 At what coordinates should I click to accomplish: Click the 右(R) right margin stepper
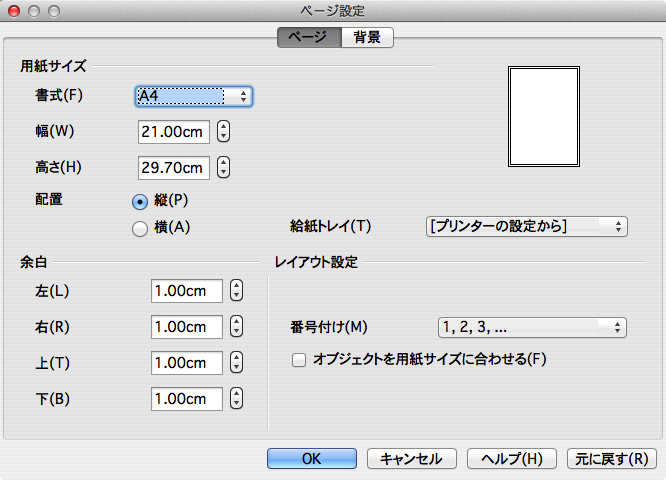[x=237, y=327]
